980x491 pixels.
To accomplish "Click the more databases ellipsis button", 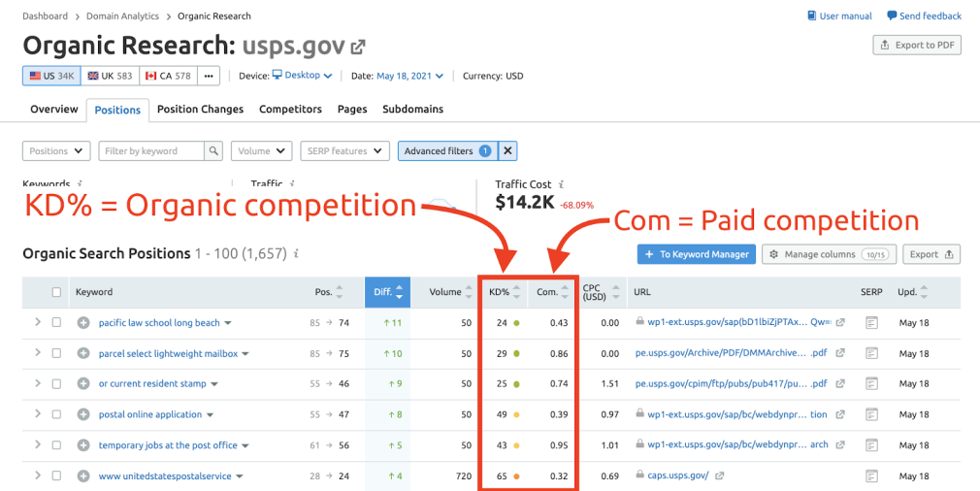I will click(211, 76).
